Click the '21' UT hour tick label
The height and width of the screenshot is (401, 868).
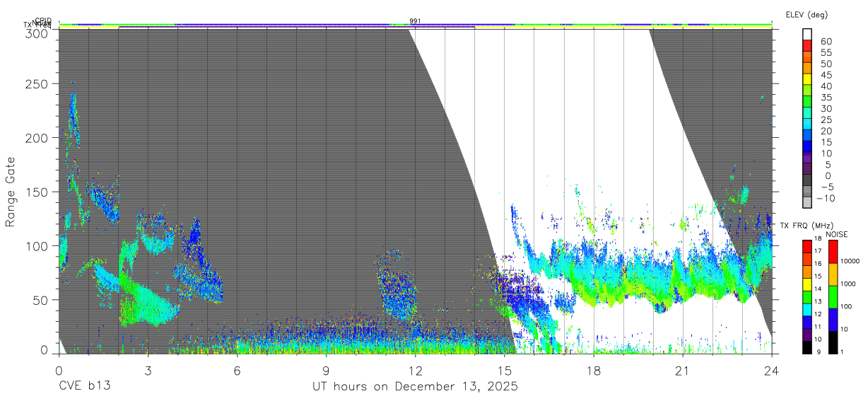click(683, 371)
